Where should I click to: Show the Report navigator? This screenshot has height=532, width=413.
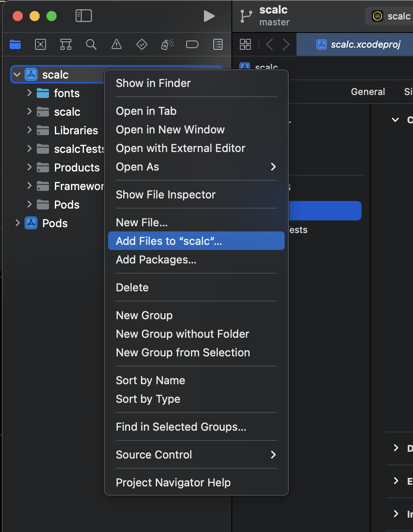coord(218,44)
